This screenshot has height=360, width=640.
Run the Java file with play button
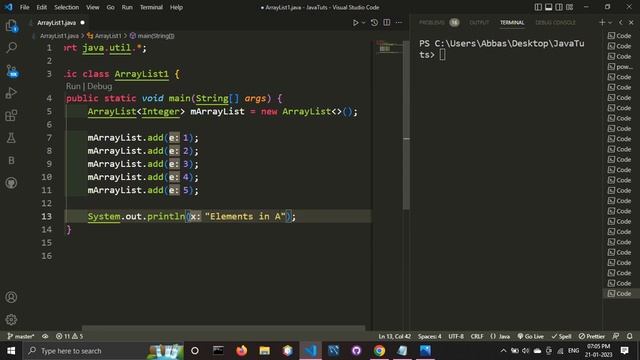(355, 23)
